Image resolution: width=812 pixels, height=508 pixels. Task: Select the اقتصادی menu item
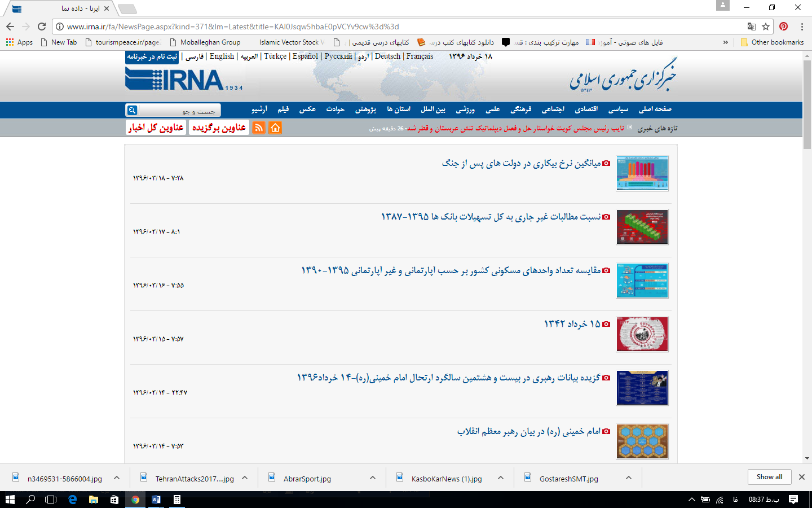[586, 110]
